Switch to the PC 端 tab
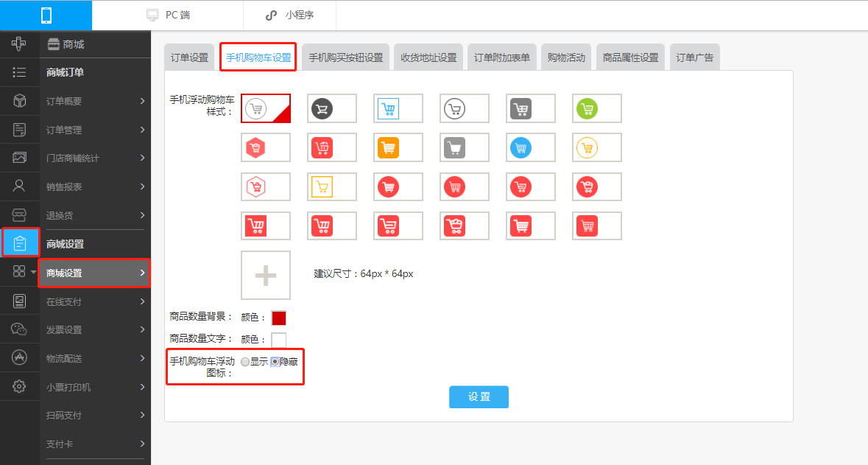868x465 pixels. [168, 15]
